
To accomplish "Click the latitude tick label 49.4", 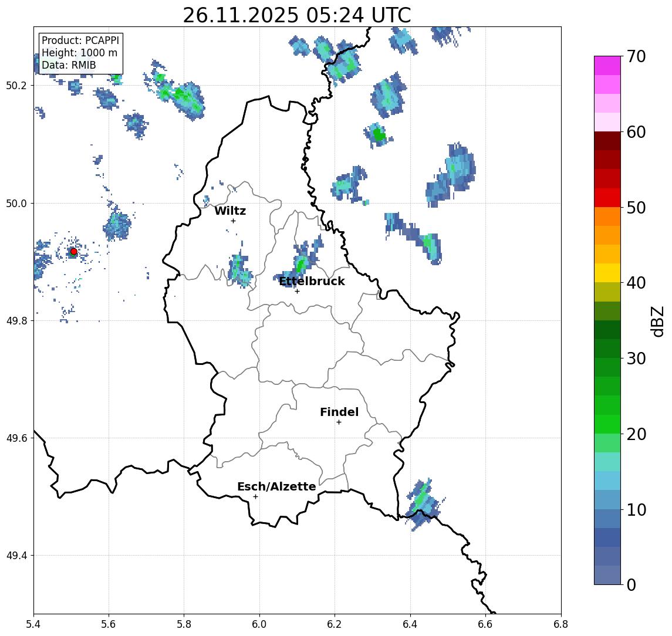I will tap(16, 556).
